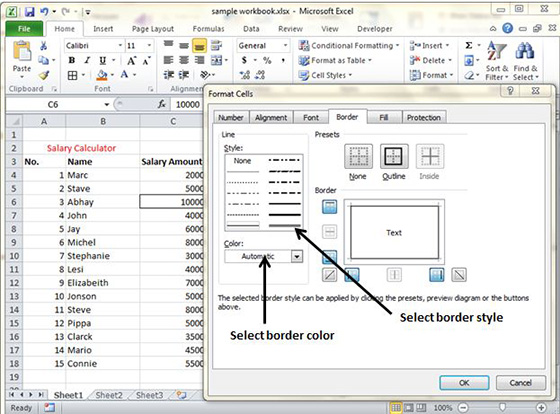Click the Increase Font Size icon

click(131, 60)
